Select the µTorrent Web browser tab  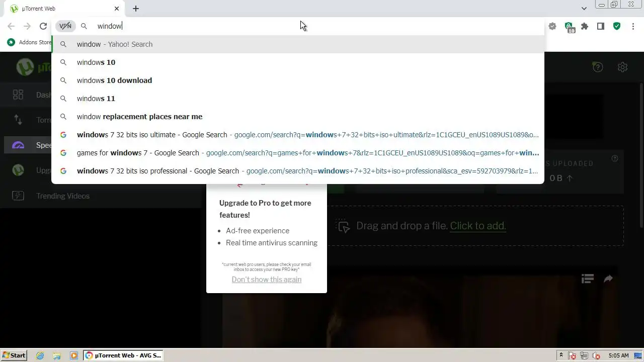click(64, 9)
